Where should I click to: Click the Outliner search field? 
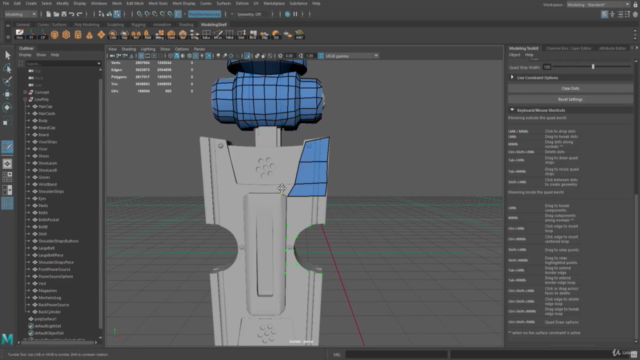point(60,64)
